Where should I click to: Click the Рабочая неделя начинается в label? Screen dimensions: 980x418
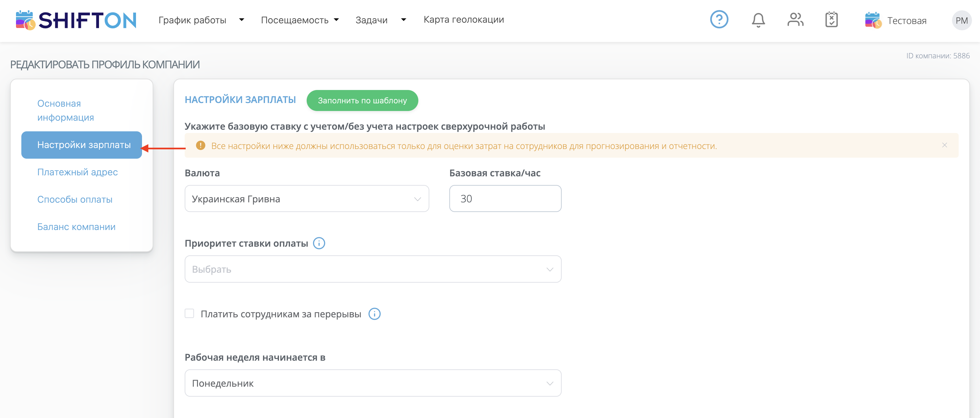pos(255,358)
